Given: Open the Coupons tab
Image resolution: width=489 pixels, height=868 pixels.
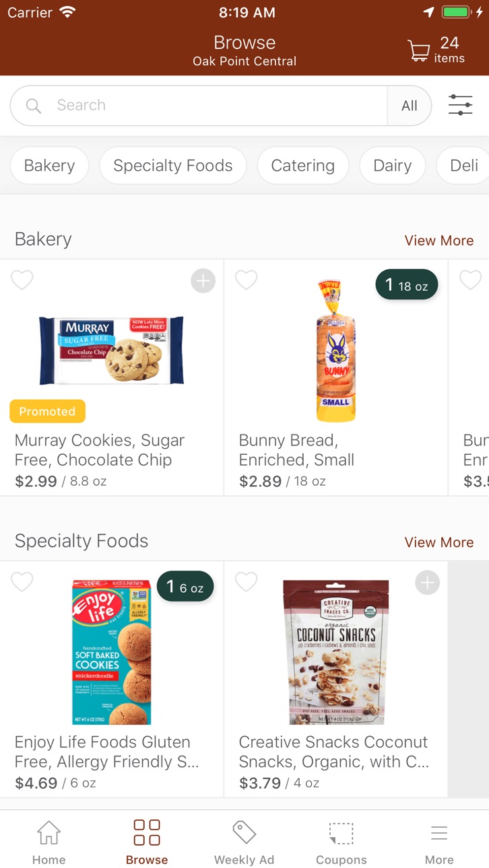Looking at the screenshot, I should click(x=341, y=841).
